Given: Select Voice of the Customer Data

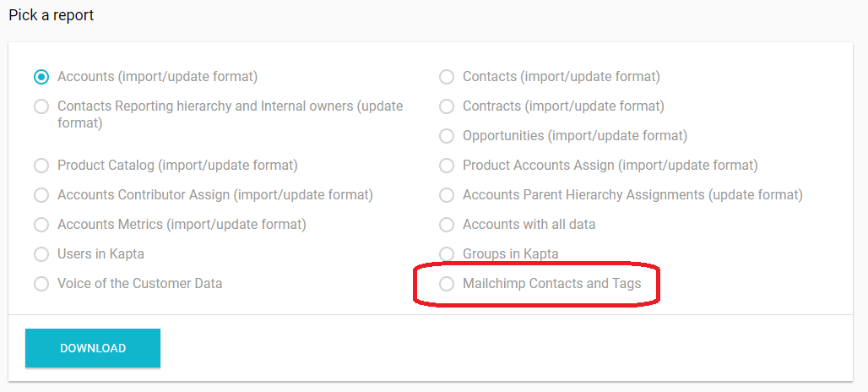Looking at the screenshot, I should click(x=41, y=284).
